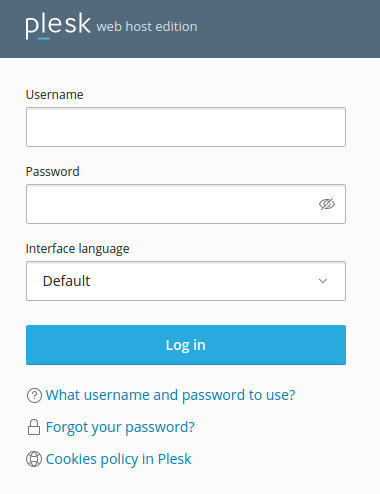Expand the Interface language chevron arrow
Screen dimensions: 380x494
[323, 281]
